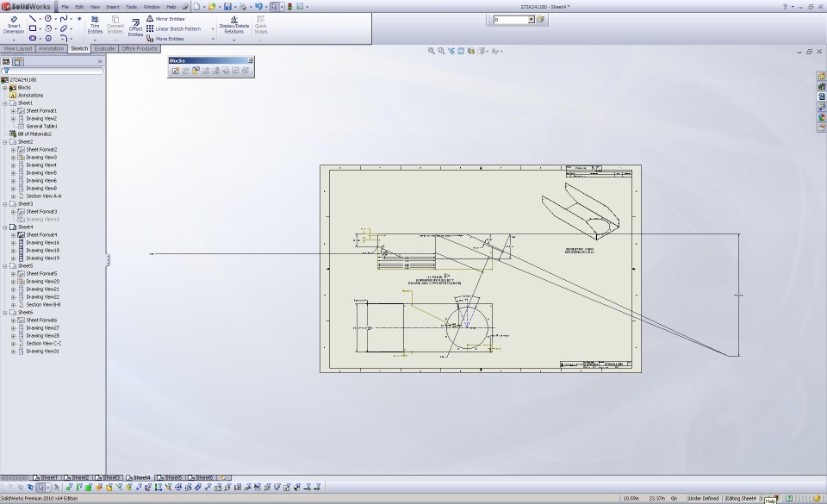Screen dimensions: 827x504
Task: Expand the panel with double chevron
Action: pos(100,62)
